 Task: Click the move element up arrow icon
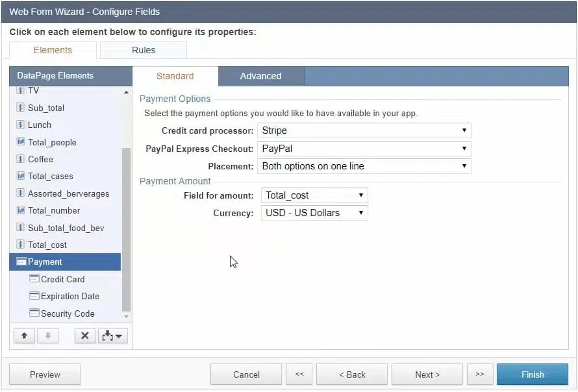pyautogui.click(x=24, y=336)
